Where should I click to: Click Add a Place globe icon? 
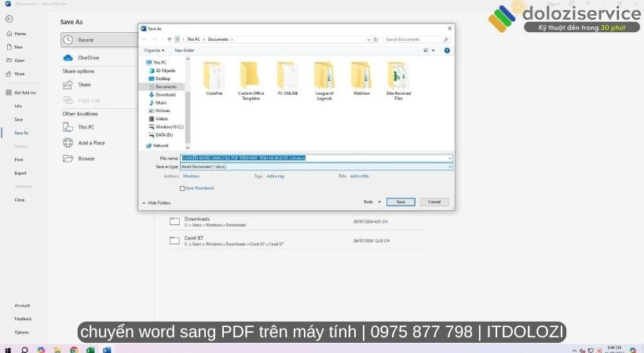coord(68,143)
